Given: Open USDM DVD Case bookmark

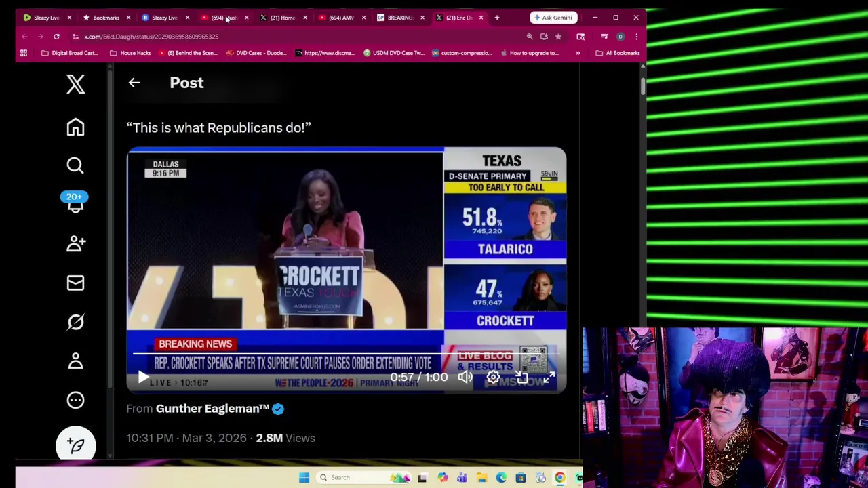Looking at the screenshot, I should [x=393, y=53].
